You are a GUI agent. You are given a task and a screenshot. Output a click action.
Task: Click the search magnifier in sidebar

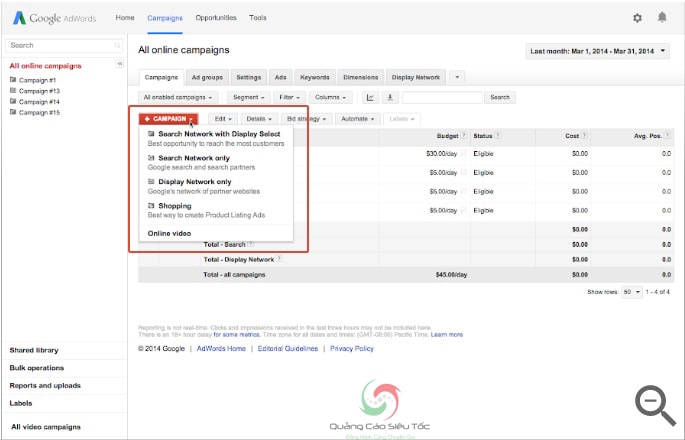(118, 45)
